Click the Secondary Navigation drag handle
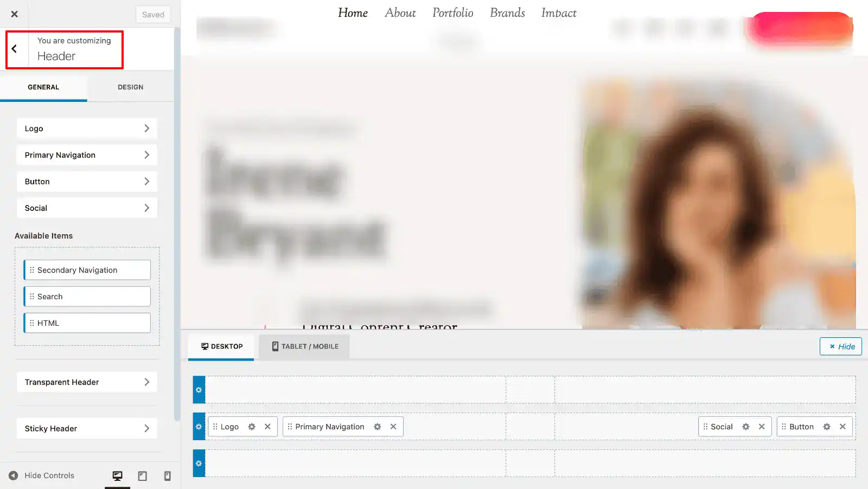Image resolution: width=868 pixels, height=489 pixels. (32, 270)
